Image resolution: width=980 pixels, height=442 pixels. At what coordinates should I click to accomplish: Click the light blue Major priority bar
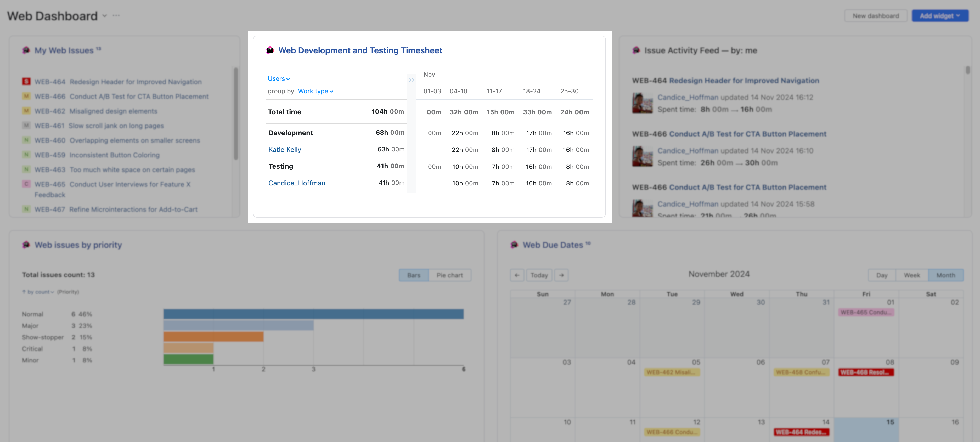tap(239, 325)
